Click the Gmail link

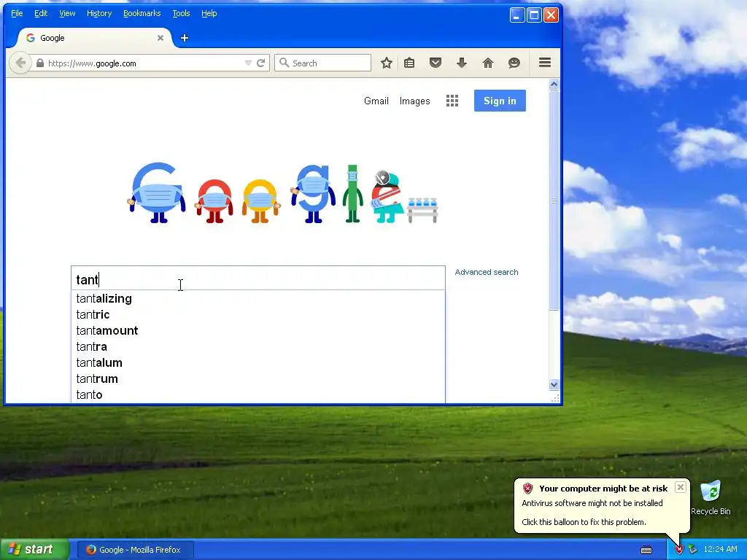point(376,101)
